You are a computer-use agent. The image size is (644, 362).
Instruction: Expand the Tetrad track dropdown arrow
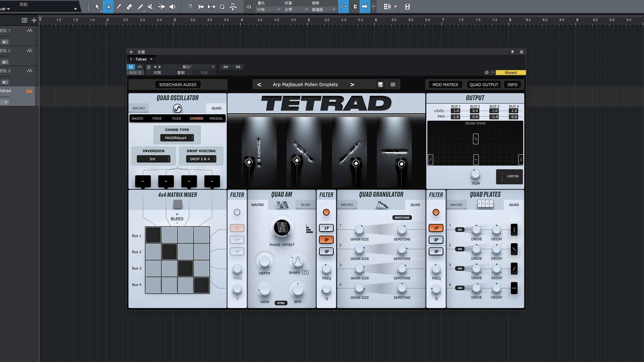pyautogui.click(x=6, y=102)
